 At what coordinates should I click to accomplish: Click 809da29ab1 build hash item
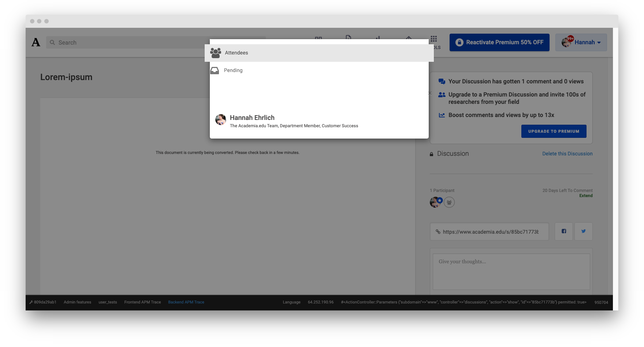click(x=43, y=302)
